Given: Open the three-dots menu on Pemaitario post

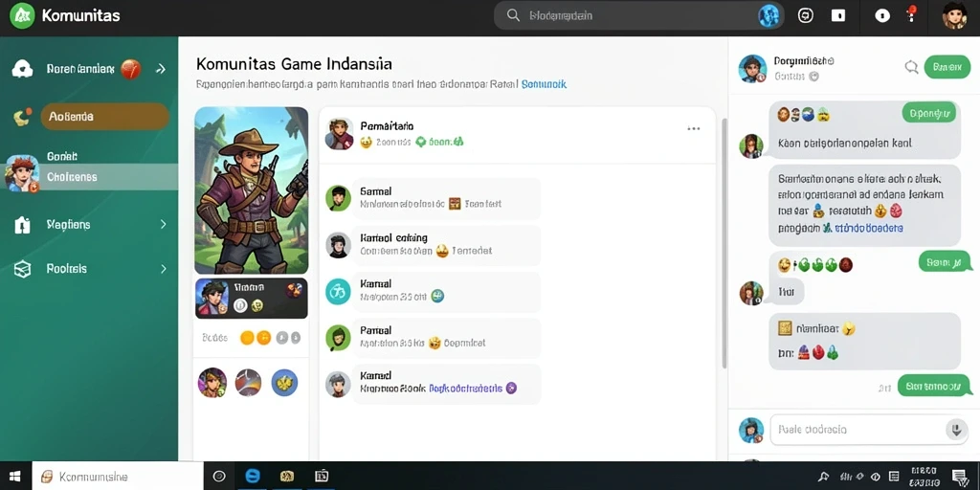Looking at the screenshot, I should [694, 129].
